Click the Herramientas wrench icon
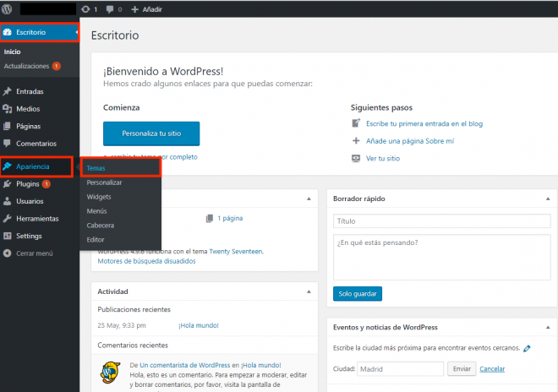Screen dimensions: 558x392 coord(7,219)
